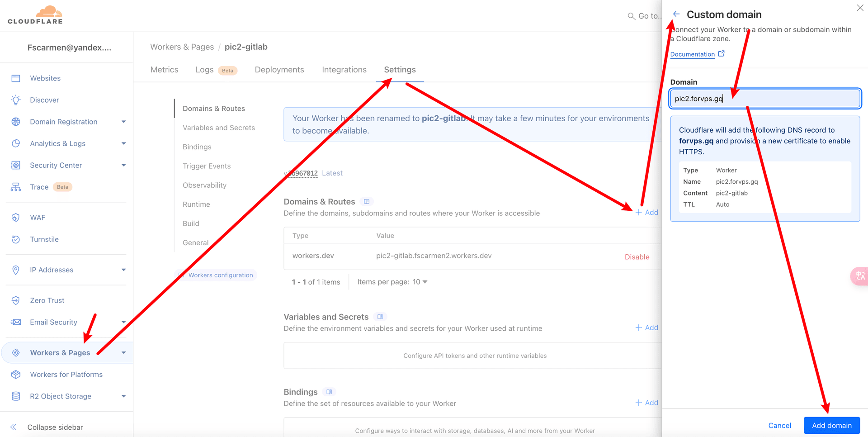Expand Workers & Pages submenu arrow
Viewport: 868px width, 437px height.
coord(123,353)
